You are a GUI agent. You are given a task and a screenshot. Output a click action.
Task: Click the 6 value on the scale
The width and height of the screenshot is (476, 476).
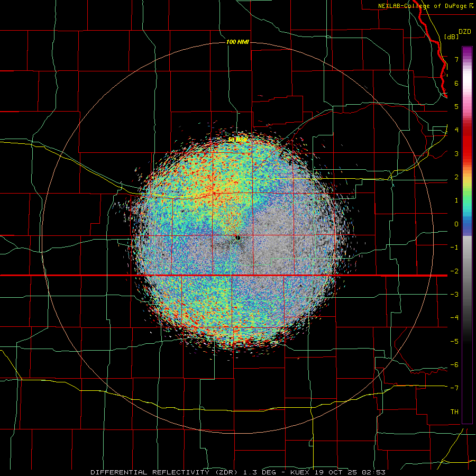456,83
